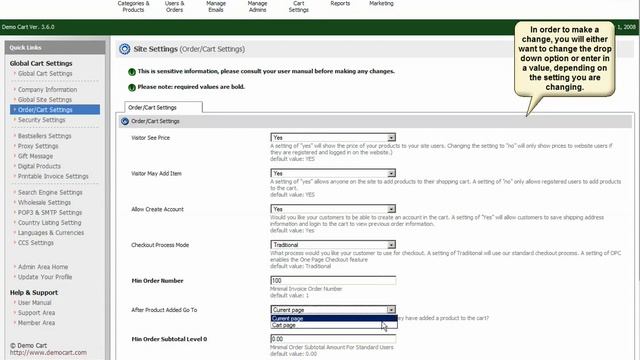Open Gift Message sidebar link
Screen dimensions: 640x360
click(35, 156)
